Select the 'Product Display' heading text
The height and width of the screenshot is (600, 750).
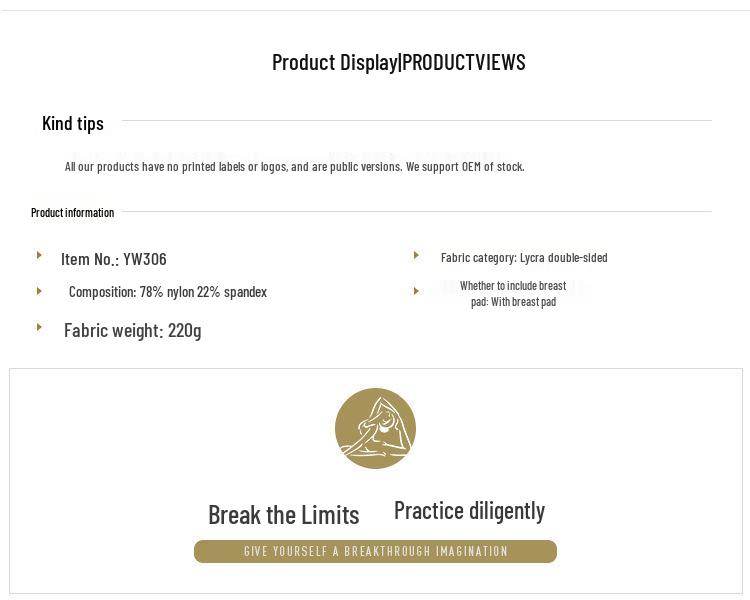[334, 62]
